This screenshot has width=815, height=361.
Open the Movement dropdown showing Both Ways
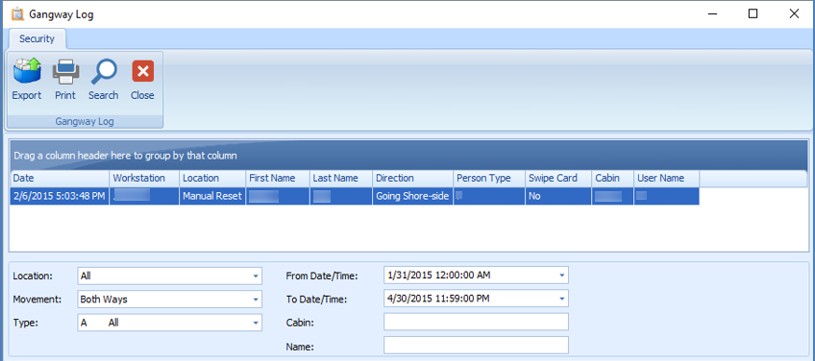click(x=255, y=299)
